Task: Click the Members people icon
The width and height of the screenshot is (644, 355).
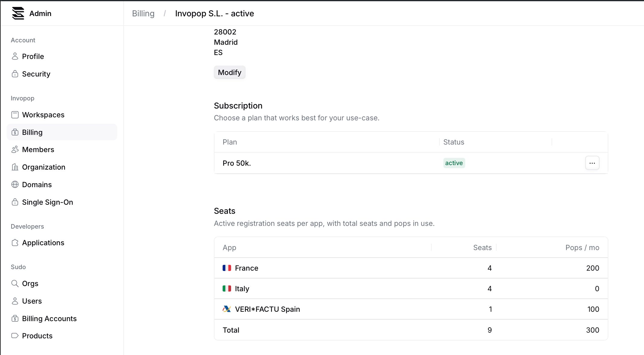Action: pos(15,149)
